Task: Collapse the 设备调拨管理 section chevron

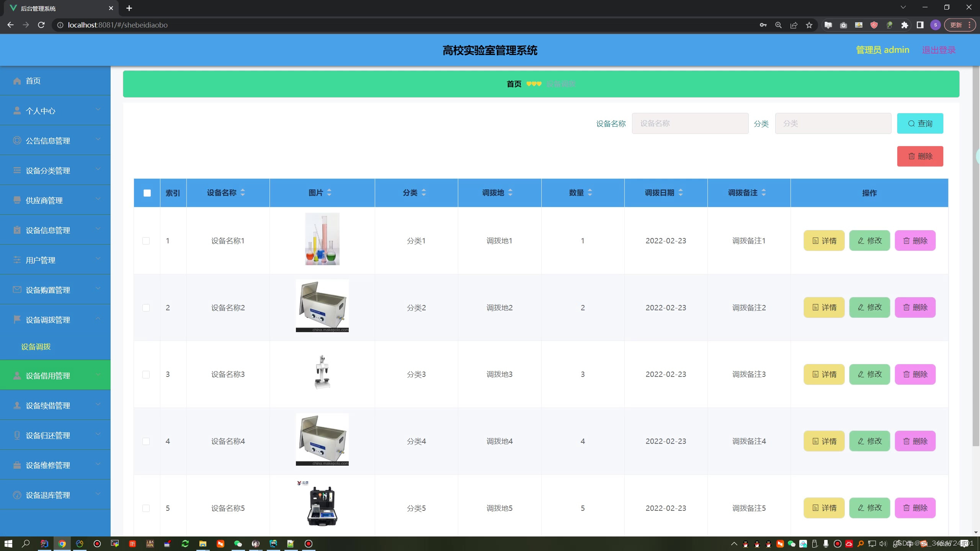Action: [x=98, y=319]
